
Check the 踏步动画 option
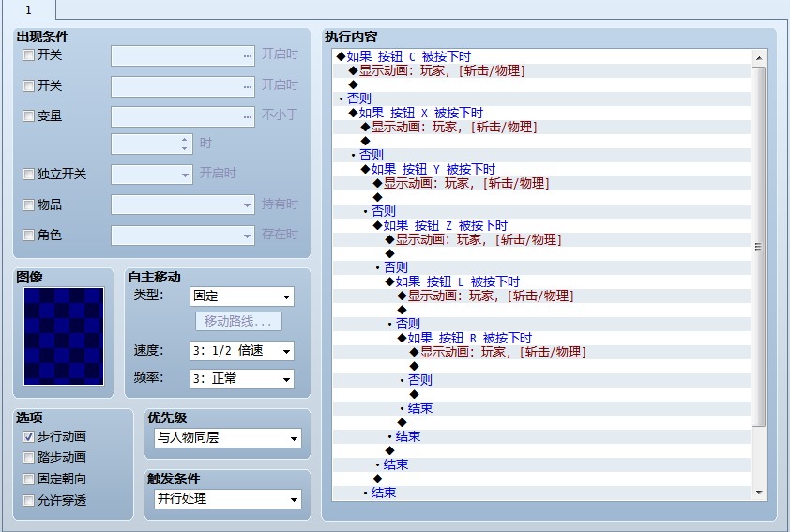[x=29, y=458]
